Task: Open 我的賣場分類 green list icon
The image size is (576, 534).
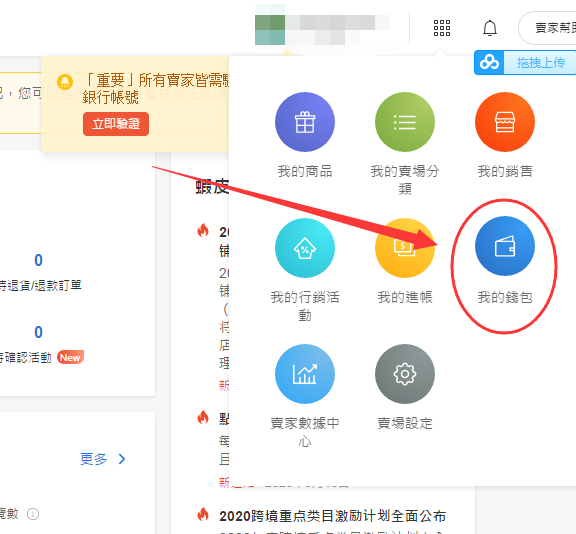Action: (405, 122)
